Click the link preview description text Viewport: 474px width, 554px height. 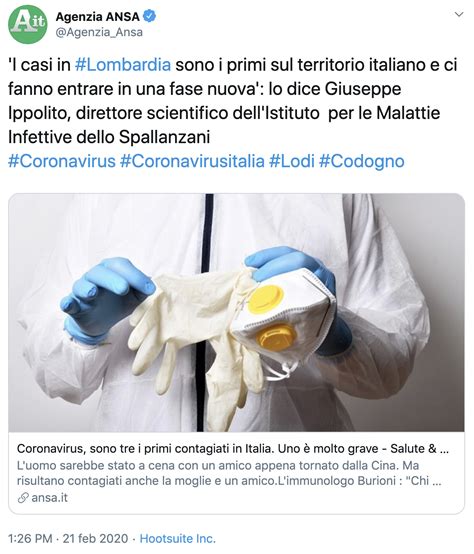coord(229,473)
